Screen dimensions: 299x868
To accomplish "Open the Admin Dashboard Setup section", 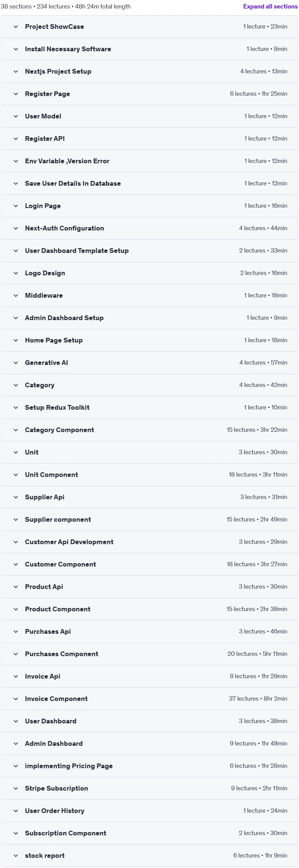I will point(149,318).
